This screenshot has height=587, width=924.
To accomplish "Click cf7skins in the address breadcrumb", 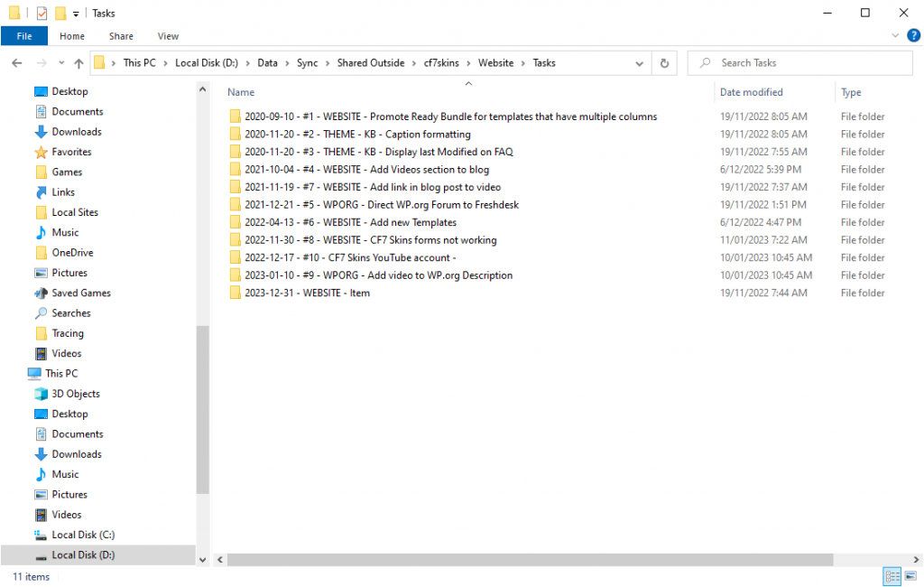I will coord(441,63).
